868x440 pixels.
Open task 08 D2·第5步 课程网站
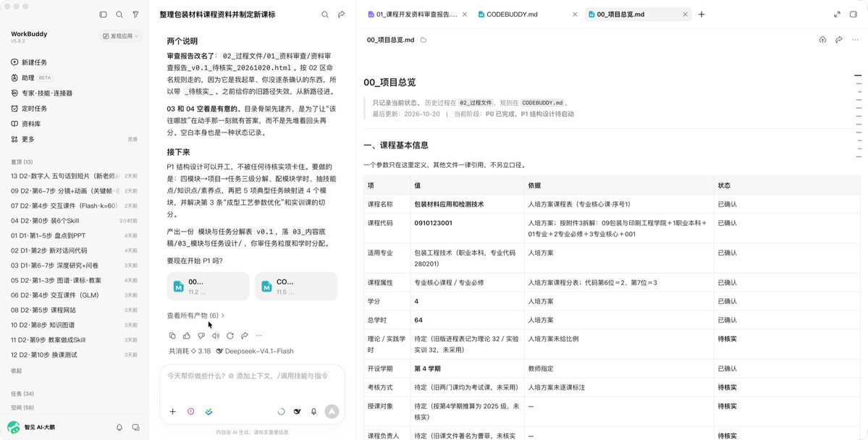pos(74,310)
